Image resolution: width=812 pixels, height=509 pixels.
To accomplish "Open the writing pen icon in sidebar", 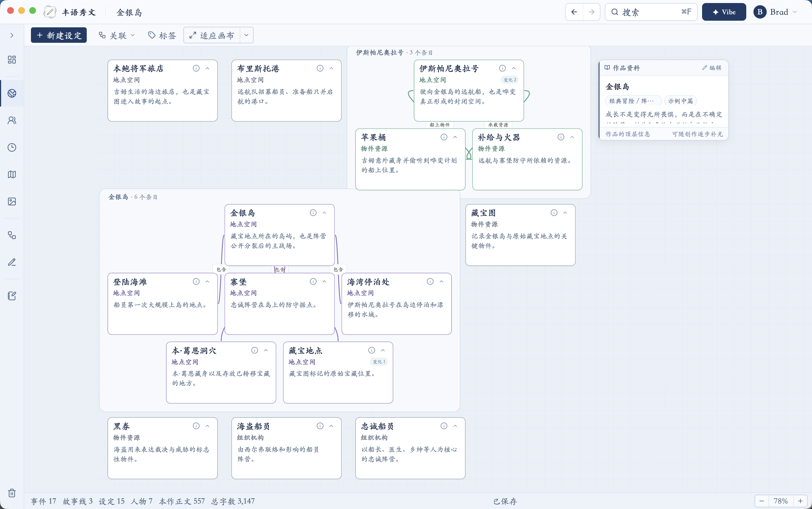I will click(12, 262).
